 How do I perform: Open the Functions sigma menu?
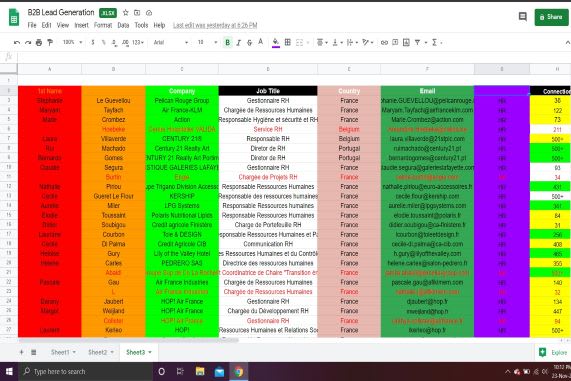437,43
